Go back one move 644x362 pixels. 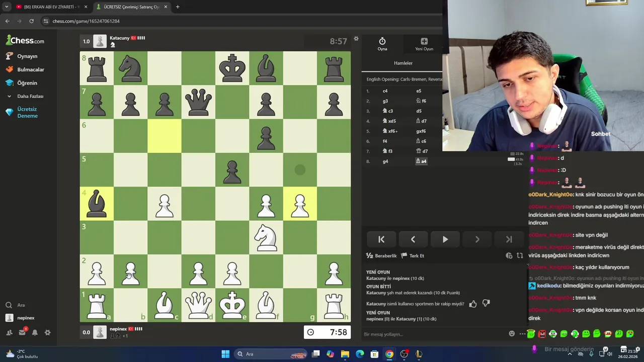(x=413, y=239)
